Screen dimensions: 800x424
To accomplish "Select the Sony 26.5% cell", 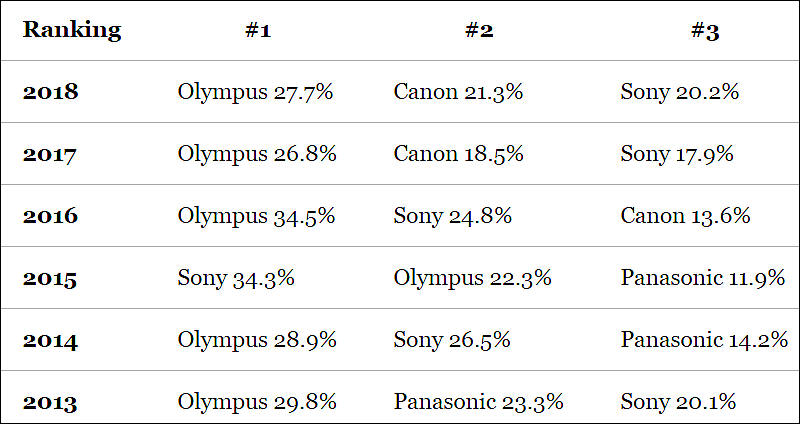I will [452, 340].
